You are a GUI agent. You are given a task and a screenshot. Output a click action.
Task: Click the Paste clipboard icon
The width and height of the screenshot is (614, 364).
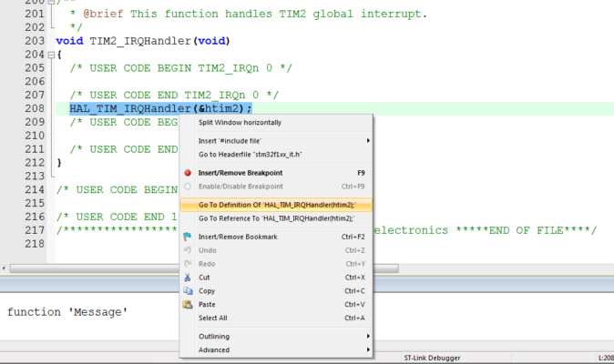pyautogui.click(x=188, y=304)
